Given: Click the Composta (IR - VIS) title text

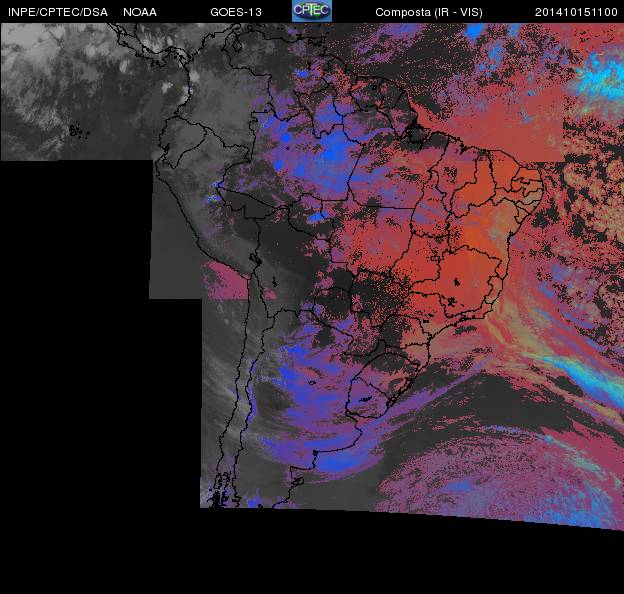Looking at the screenshot, I should [x=429, y=12].
